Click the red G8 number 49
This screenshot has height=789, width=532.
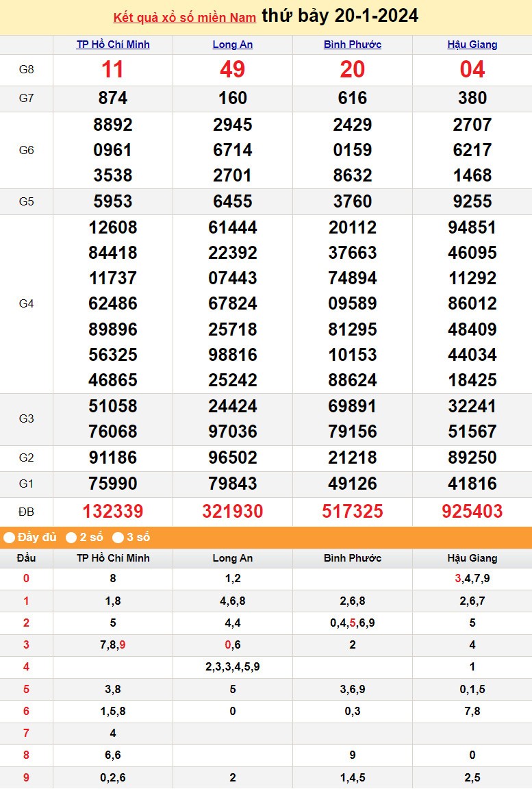tap(233, 70)
